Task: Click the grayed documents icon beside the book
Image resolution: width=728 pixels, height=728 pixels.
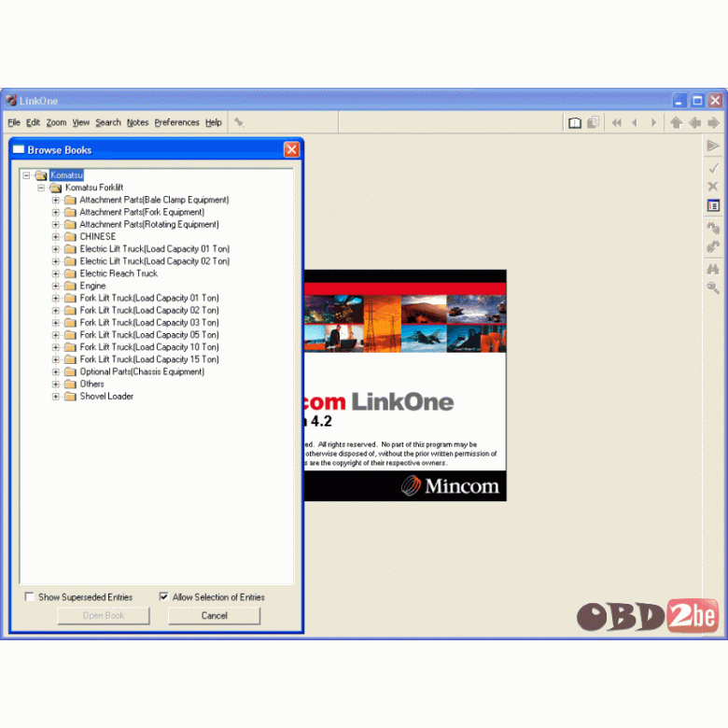Action: pos(594,122)
